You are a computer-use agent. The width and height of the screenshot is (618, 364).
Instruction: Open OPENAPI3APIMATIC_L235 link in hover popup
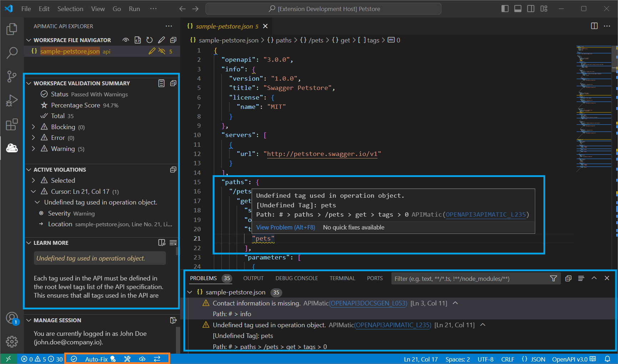tap(486, 214)
